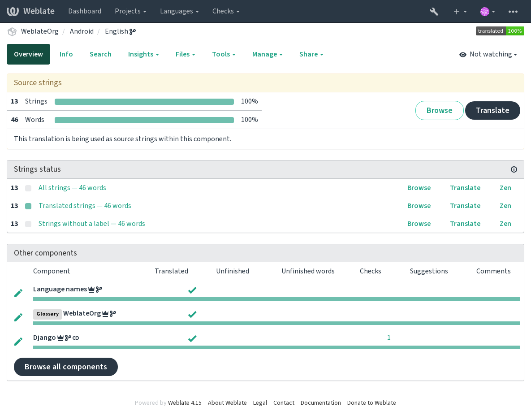Screen dimensions: 531x420
Task: Click the branch icon beside WeblateOrg glossary
Action: (113, 314)
